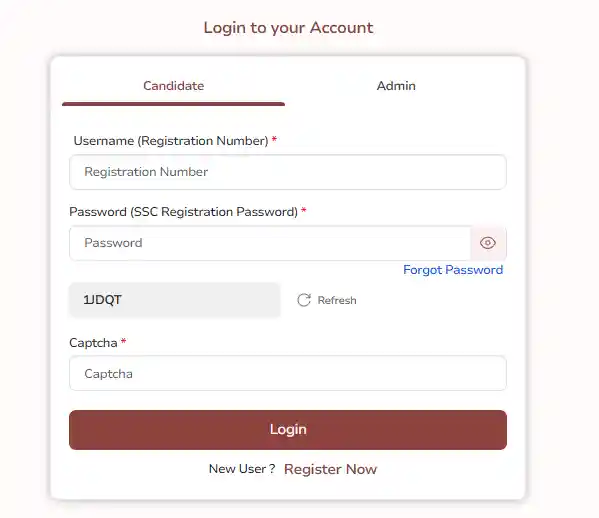Click the red asterisk beside Captcha label
Image resolution: width=599 pixels, height=518 pixels.
(123, 341)
